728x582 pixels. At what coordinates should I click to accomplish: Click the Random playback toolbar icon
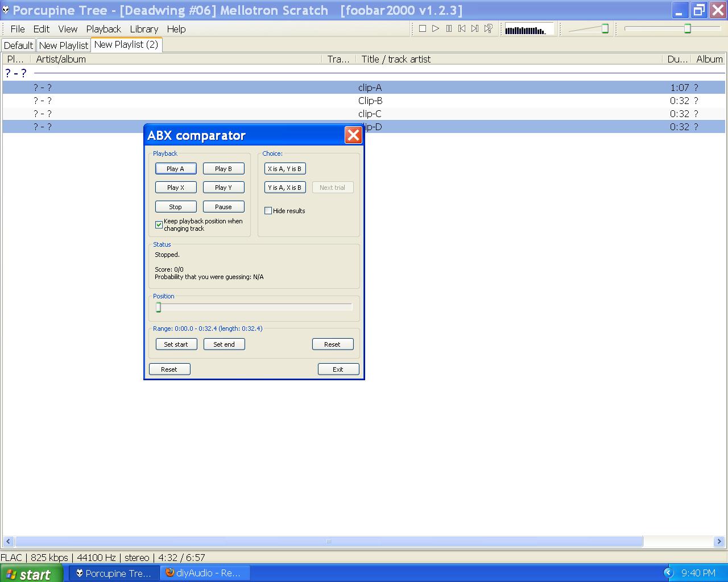tap(488, 28)
